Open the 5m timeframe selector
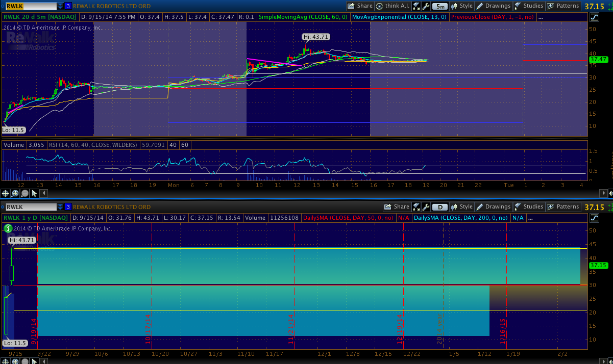613x364 pixels. (x=439, y=6)
